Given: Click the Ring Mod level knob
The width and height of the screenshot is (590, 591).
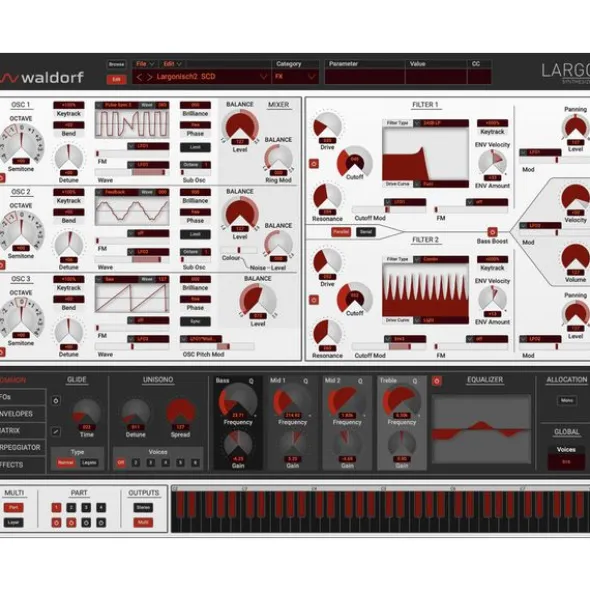Looking at the screenshot, I should [278, 159].
